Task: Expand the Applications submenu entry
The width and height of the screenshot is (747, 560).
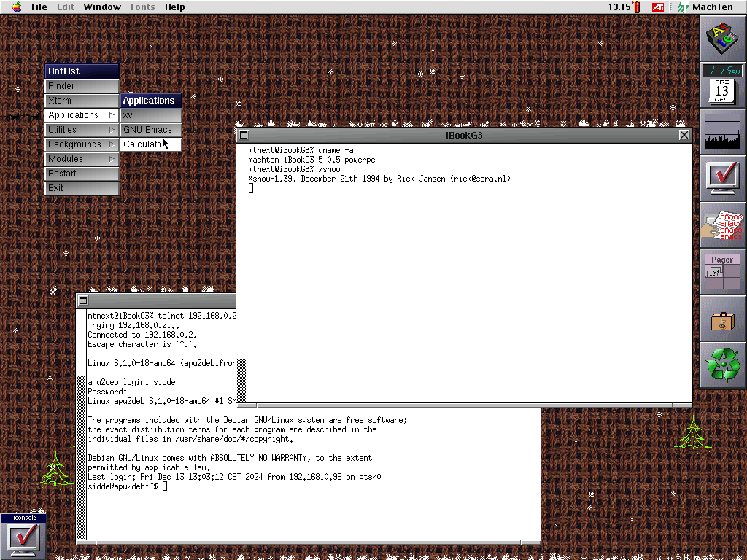Action: click(x=82, y=115)
